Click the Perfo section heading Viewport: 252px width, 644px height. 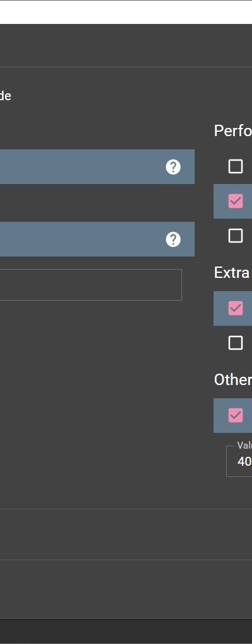[x=232, y=131]
